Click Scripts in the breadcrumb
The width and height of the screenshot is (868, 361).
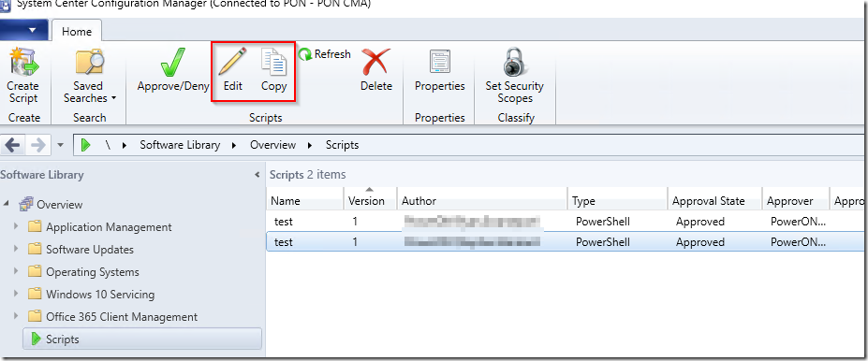click(342, 145)
